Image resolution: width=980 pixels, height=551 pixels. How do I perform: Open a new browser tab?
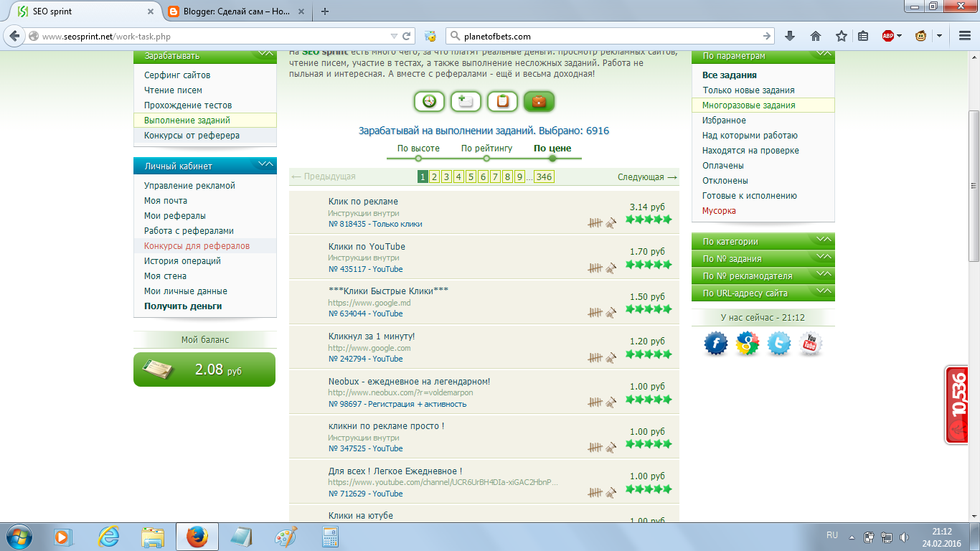point(325,11)
